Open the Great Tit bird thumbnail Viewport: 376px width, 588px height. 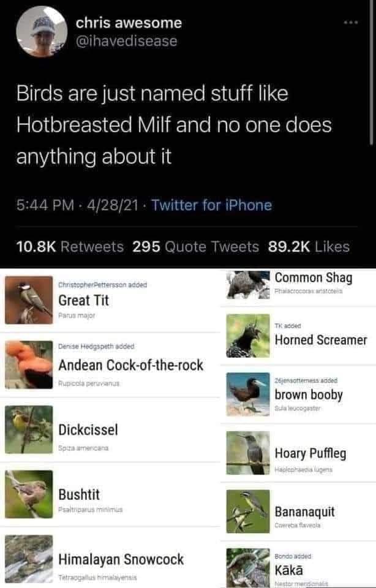[x=28, y=300]
